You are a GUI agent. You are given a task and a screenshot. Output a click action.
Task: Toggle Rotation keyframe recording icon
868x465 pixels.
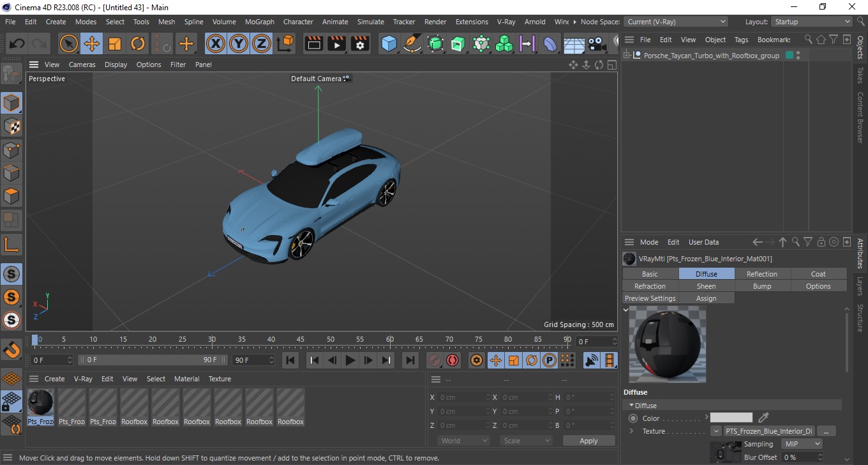(x=532, y=360)
